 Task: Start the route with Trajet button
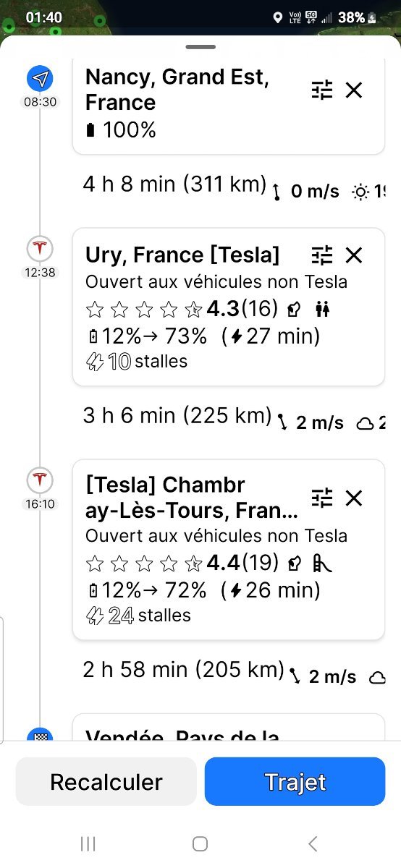[x=295, y=782]
